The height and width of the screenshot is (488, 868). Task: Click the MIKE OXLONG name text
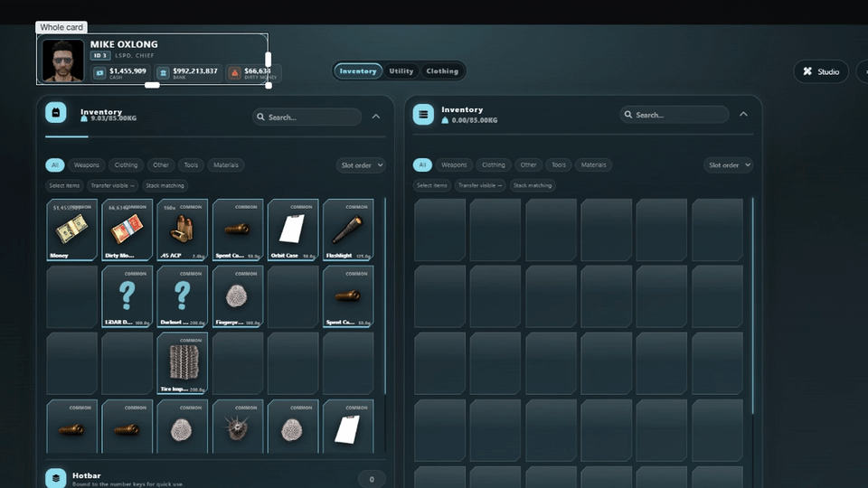pos(124,44)
